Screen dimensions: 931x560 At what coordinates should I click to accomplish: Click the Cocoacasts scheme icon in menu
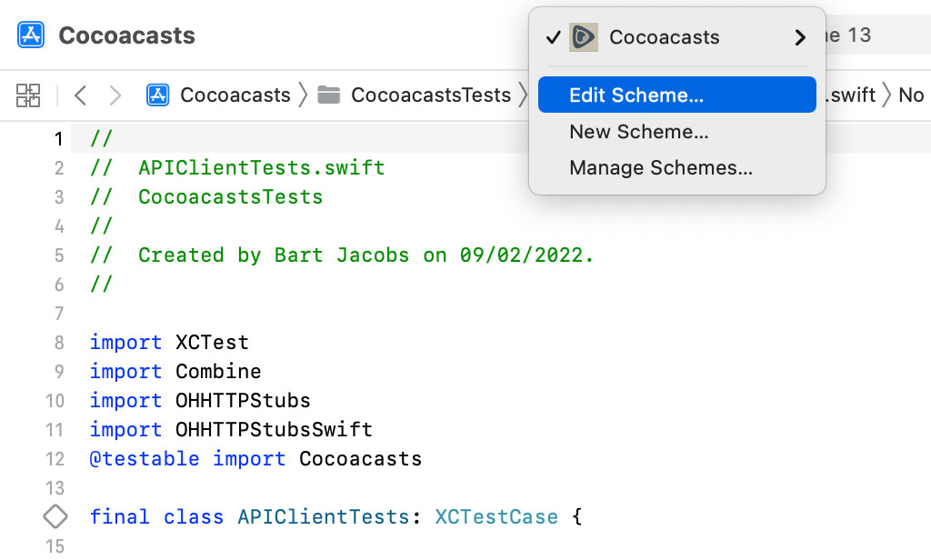pos(583,38)
